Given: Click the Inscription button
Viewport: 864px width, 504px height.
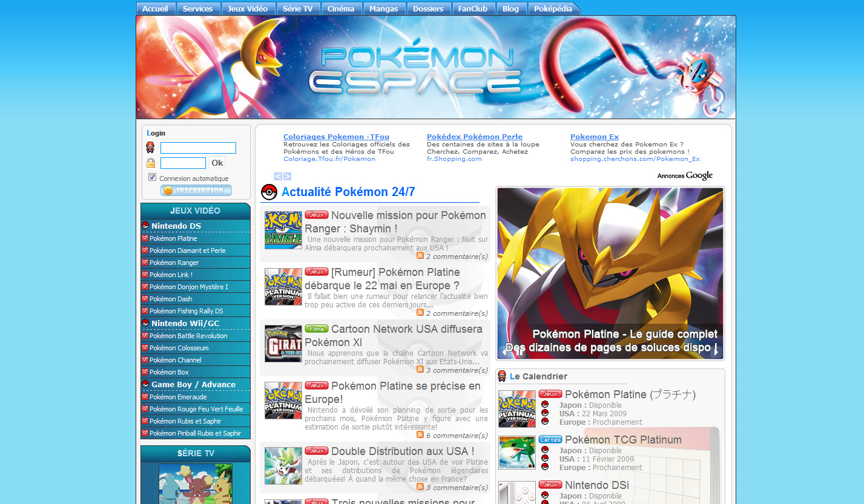Looking at the screenshot, I should 196,191.
